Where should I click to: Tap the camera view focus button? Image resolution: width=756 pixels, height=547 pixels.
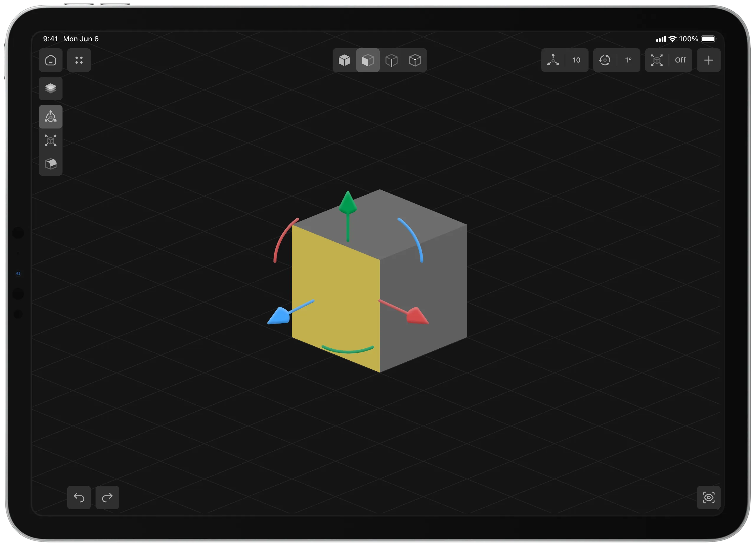point(709,498)
